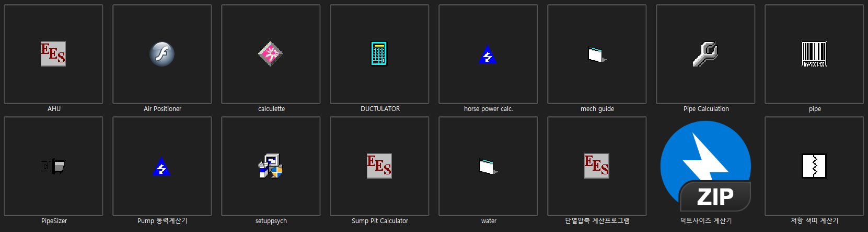Select 덕트사이즈 계산기 ZIP archive icon
The width and height of the screenshot is (868, 232).
tap(705, 166)
